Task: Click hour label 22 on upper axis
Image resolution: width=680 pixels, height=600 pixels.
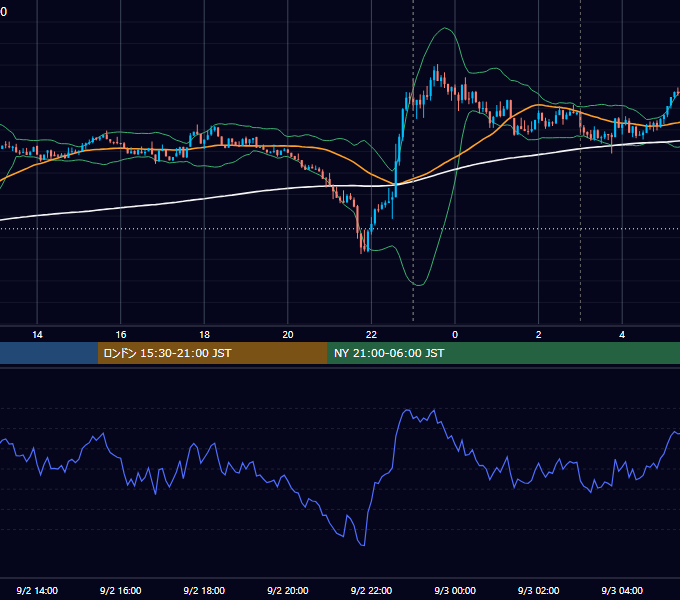Action: (x=371, y=334)
